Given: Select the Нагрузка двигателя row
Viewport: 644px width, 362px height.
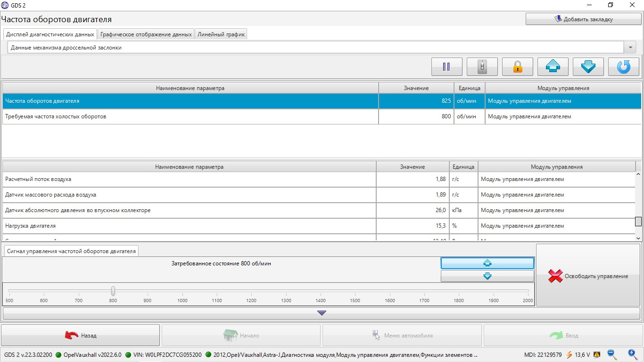Looking at the screenshot, I should pos(319,226).
